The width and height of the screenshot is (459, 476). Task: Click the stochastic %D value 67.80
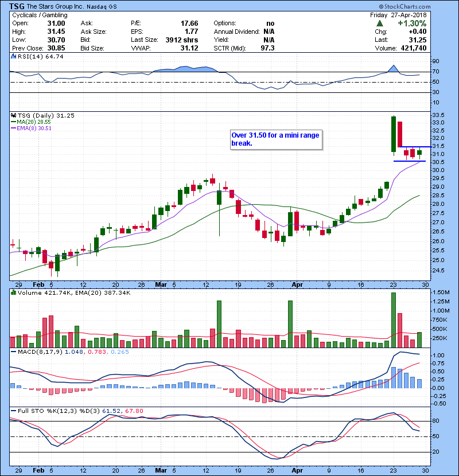(x=134, y=411)
